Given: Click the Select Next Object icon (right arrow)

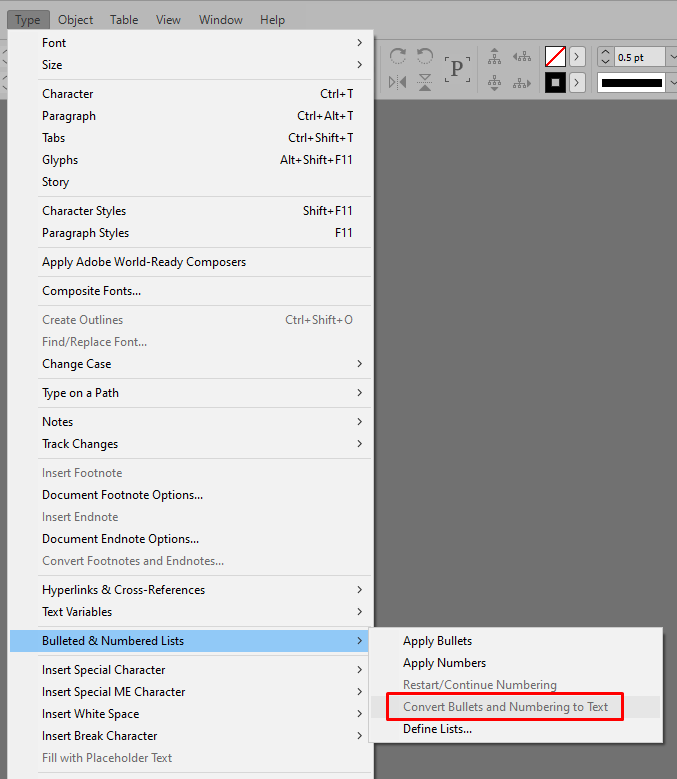Looking at the screenshot, I should click(x=522, y=83).
